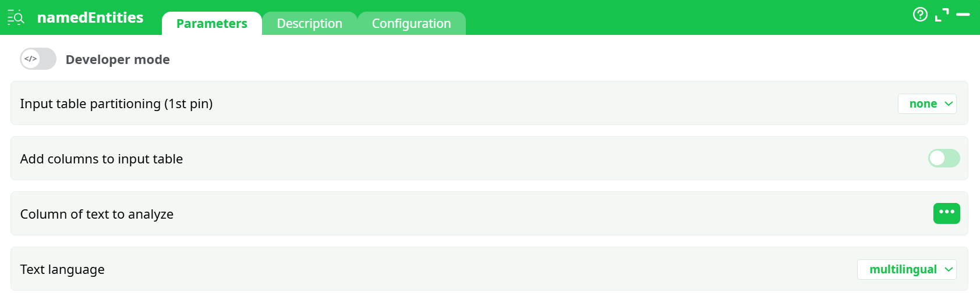The image size is (980, 296).
Task: Open the Configuration tab
Action: coord(411,24)
